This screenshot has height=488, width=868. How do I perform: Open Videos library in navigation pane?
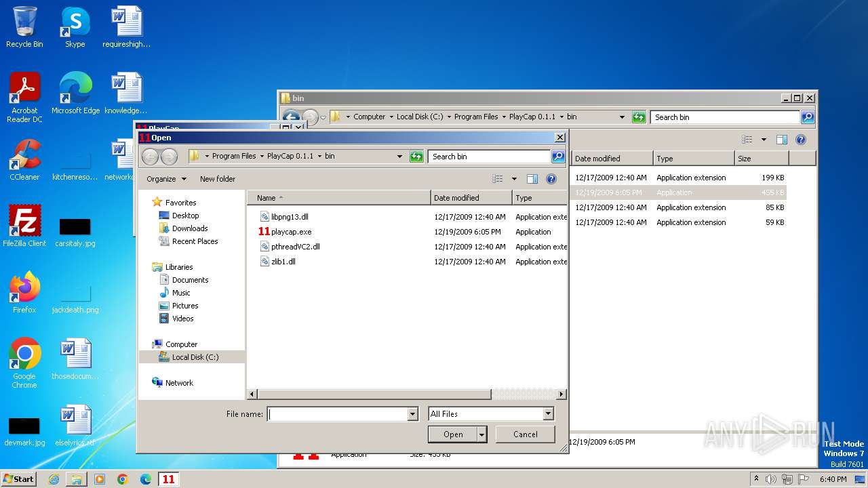(x=182, y=319)
